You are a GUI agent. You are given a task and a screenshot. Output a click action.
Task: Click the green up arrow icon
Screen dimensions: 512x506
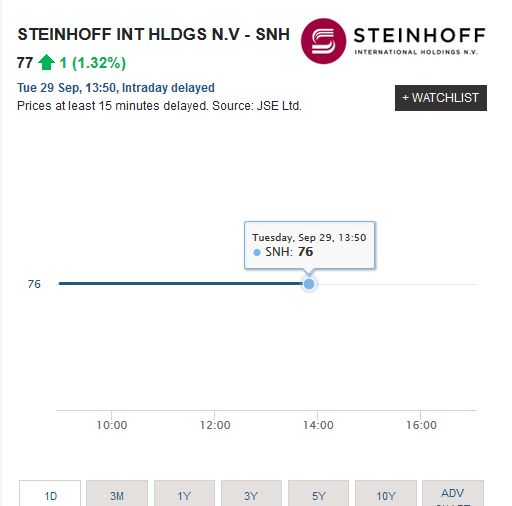pyautogui.click(x=46, y=62)
